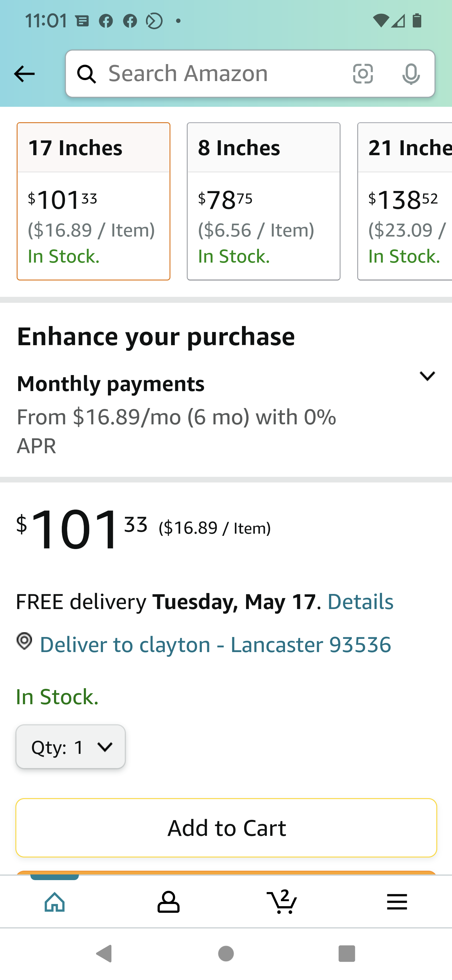Select the 8 Inches size option

tap(263, 201)
